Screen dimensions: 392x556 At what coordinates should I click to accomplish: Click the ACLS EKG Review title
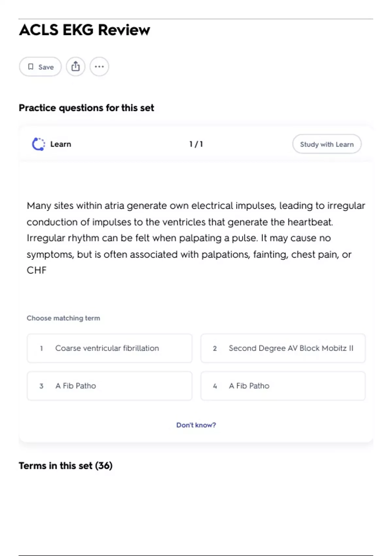click(85, 30)
